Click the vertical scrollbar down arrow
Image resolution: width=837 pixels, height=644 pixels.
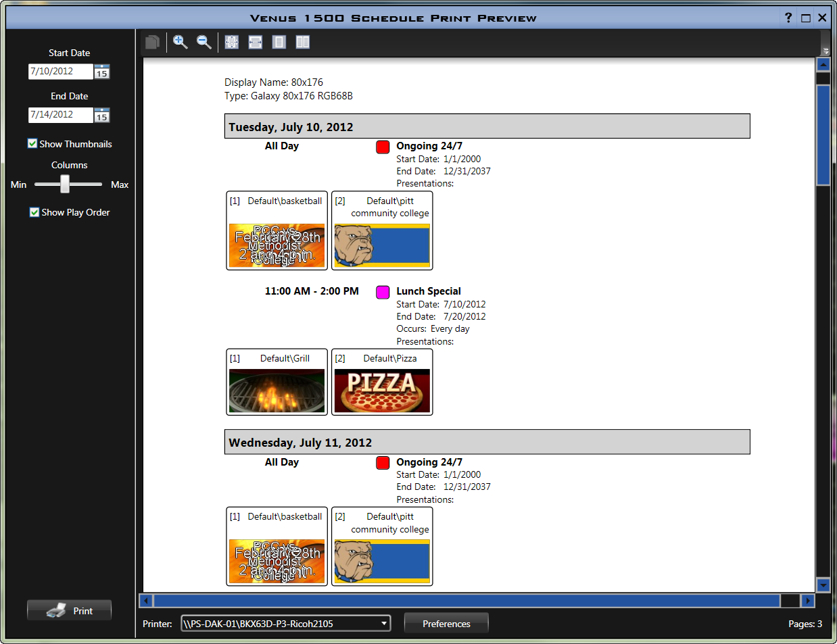pos(823,585)
